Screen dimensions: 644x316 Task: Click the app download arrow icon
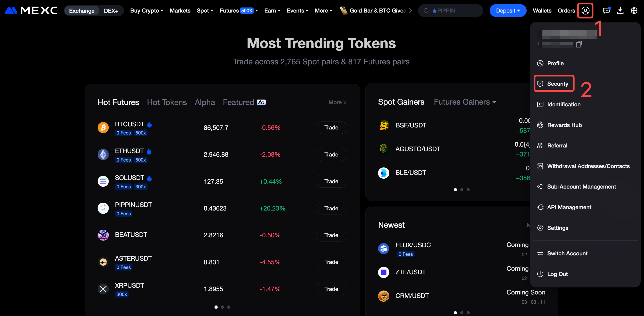pos(620,11)
